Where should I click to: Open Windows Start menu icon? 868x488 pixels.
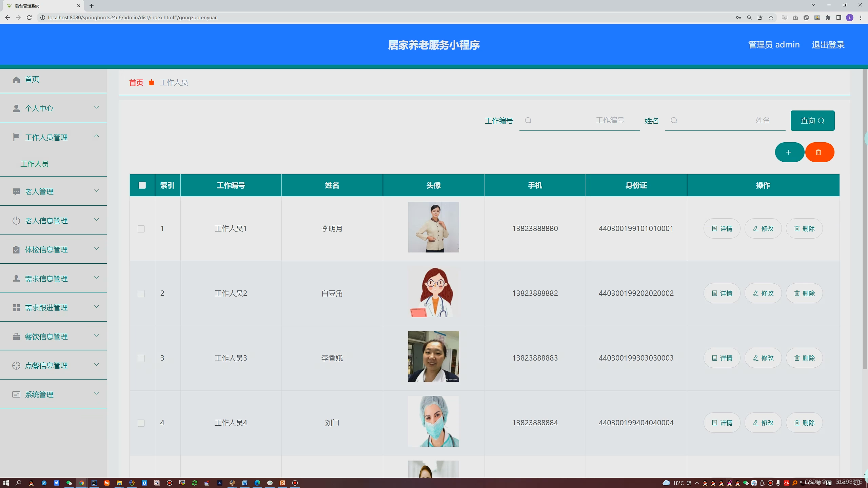(6, 483)
